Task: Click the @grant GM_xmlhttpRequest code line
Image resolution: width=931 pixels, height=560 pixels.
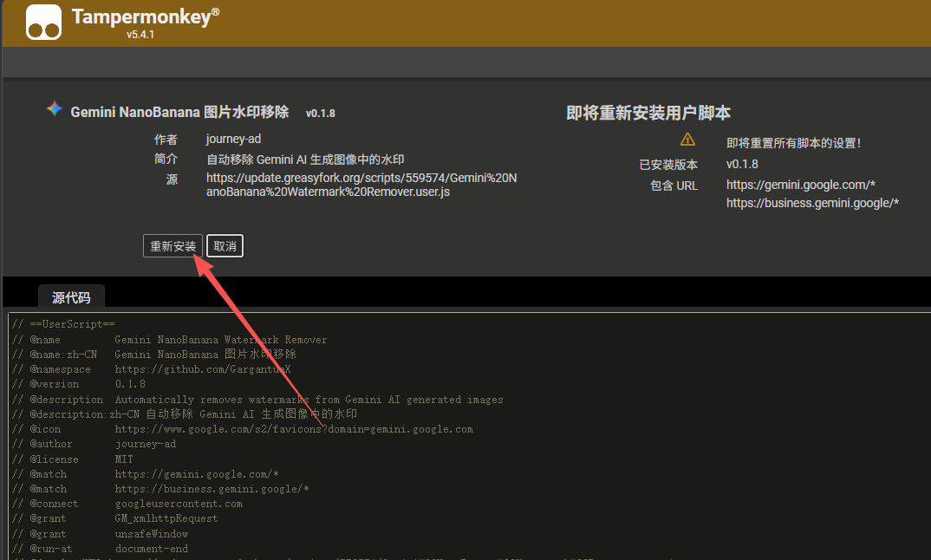Action: click(x=166, y=518)
